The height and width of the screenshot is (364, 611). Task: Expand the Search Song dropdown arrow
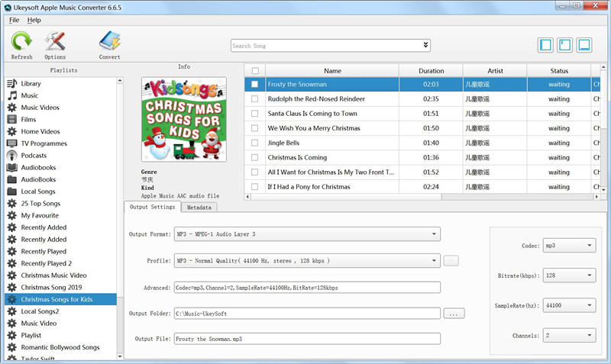425,45
